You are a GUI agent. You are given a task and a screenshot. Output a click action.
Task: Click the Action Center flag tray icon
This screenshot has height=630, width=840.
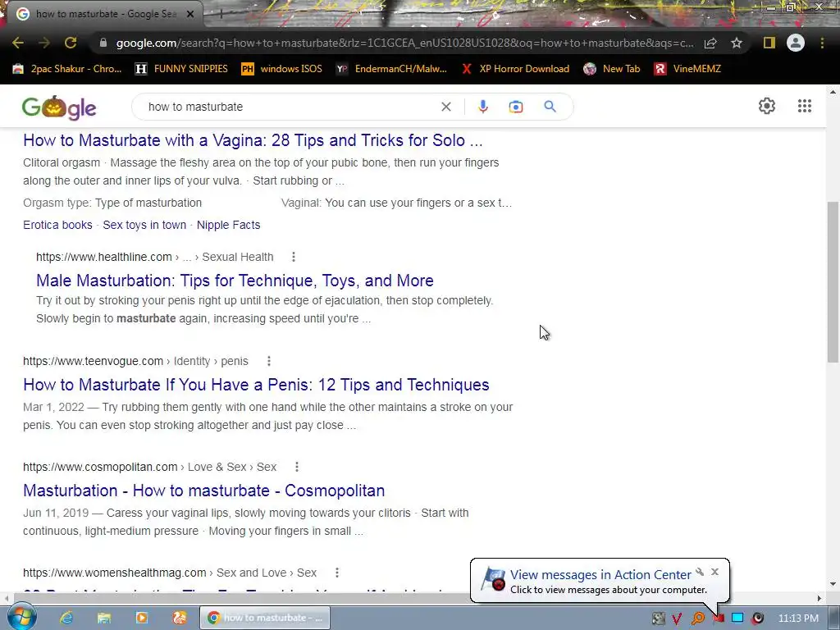(x=719, y=619)
